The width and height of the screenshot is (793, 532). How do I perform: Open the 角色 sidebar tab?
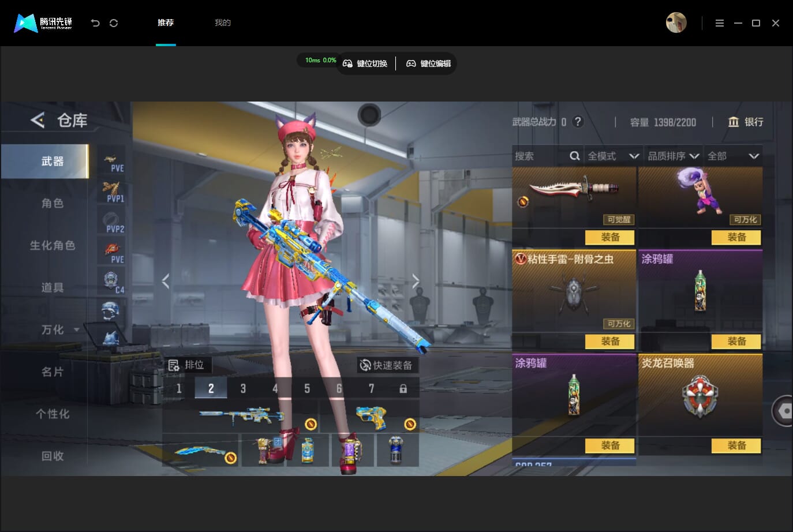tap(53, 203)
